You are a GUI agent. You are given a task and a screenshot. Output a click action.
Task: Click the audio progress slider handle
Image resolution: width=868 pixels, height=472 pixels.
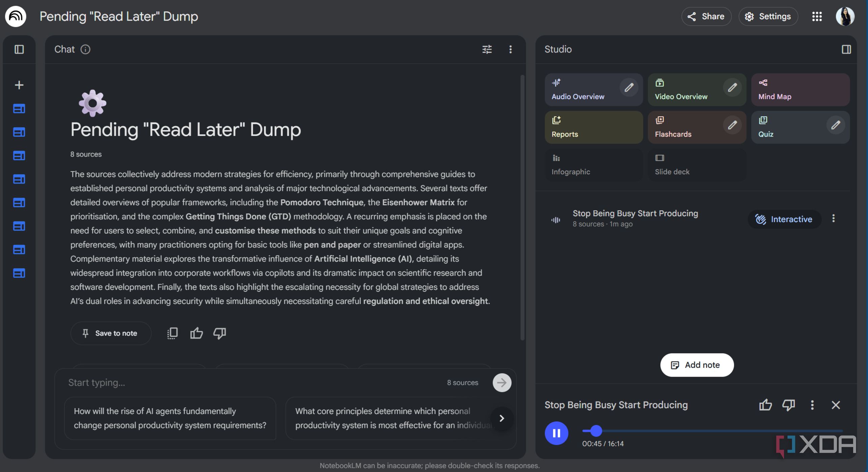(596, 431)
